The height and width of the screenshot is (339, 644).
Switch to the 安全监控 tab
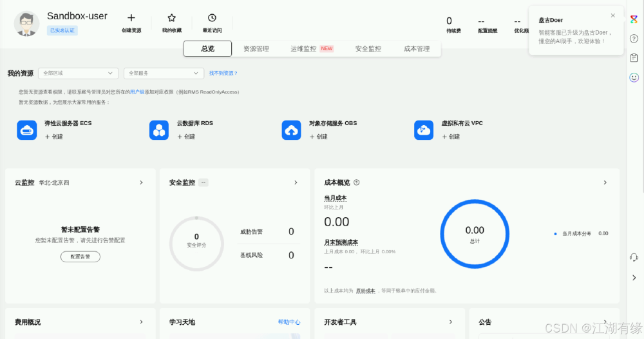368,48
